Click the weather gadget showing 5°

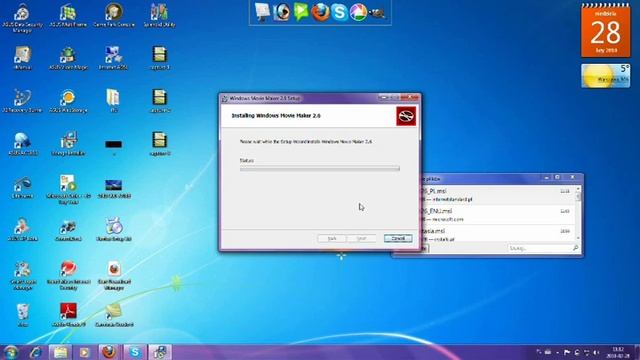(x=605, y=76)
